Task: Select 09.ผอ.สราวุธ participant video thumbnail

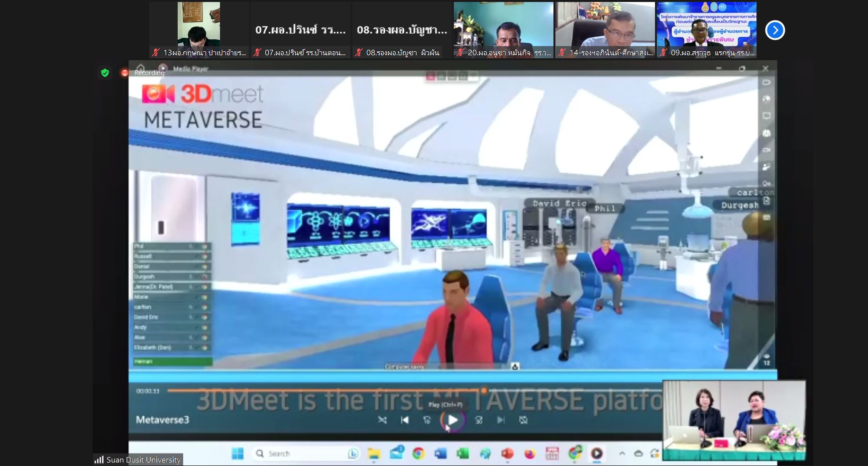Action: (707, 30)
